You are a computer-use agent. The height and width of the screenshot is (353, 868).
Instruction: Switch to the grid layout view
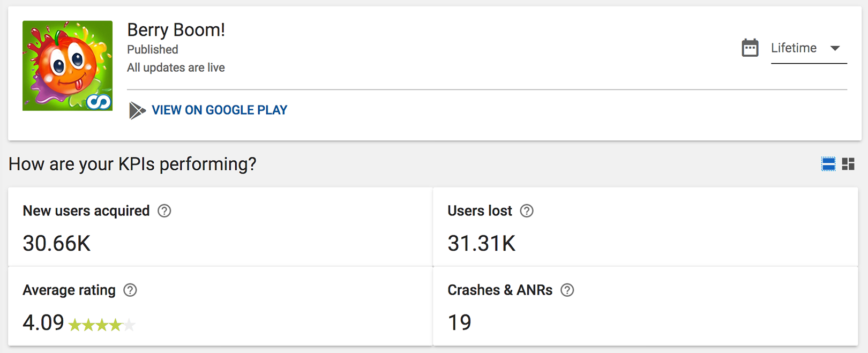(848, 164)
